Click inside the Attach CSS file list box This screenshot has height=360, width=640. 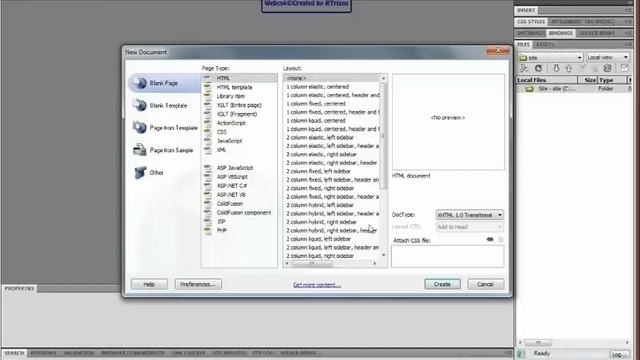(447, 257)
